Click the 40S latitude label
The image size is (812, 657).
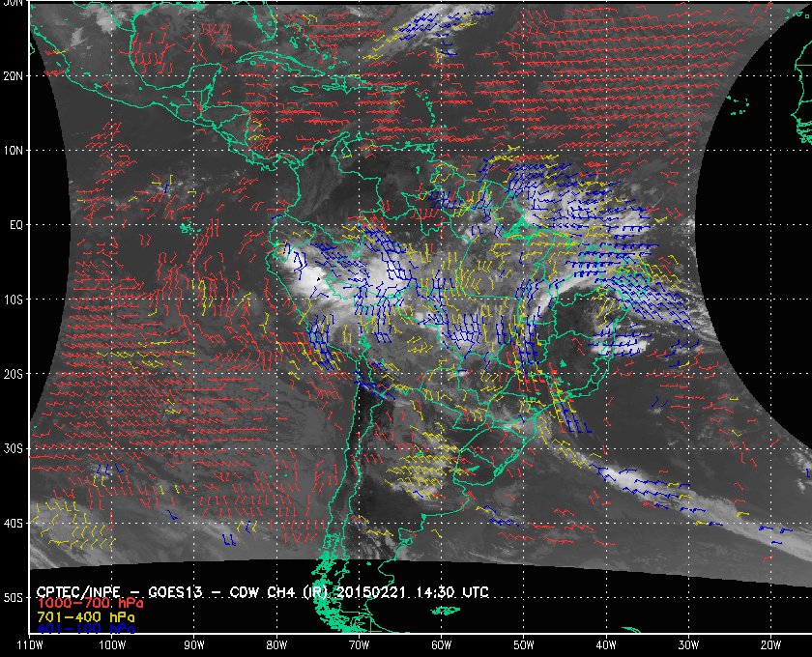tap(14, 523)
